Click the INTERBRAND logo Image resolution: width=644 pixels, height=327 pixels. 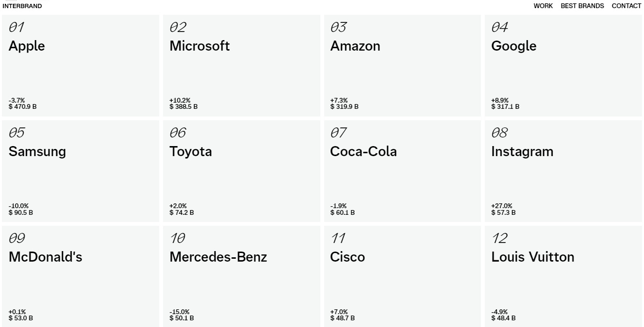pyautogui.click(x=22, y=6)
